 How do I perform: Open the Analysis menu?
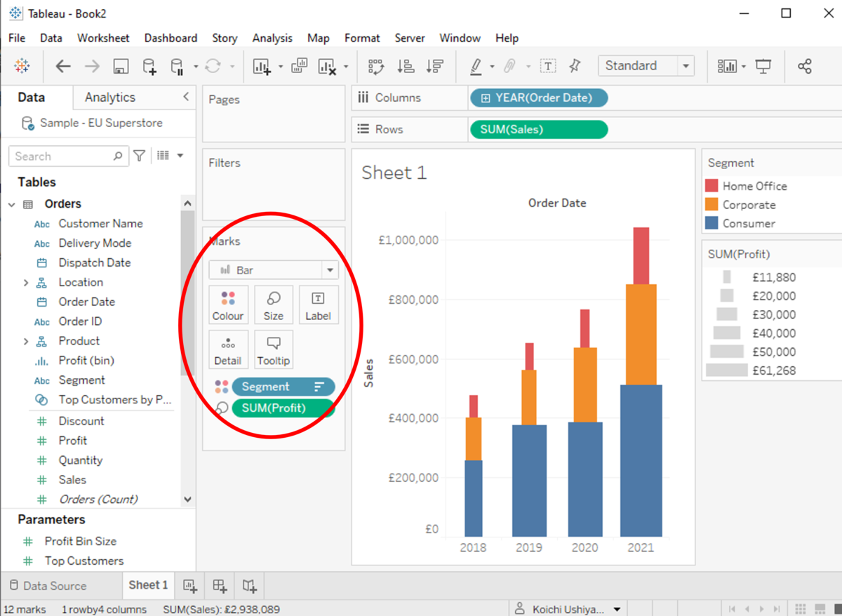click(x=272, y=38)
